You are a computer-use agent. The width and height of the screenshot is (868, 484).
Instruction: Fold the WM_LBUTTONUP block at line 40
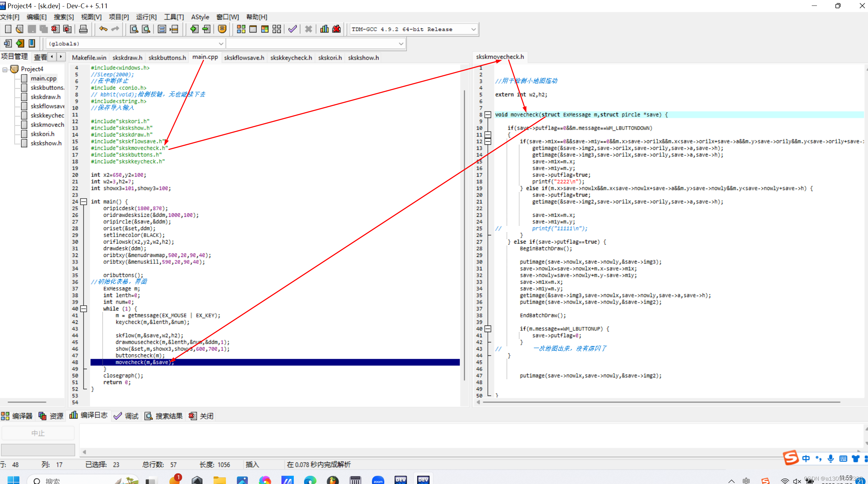click(x=488, y=329)
